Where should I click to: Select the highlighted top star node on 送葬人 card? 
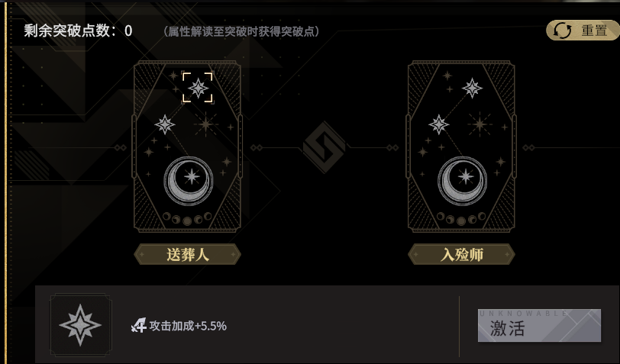tap(198, 88)
